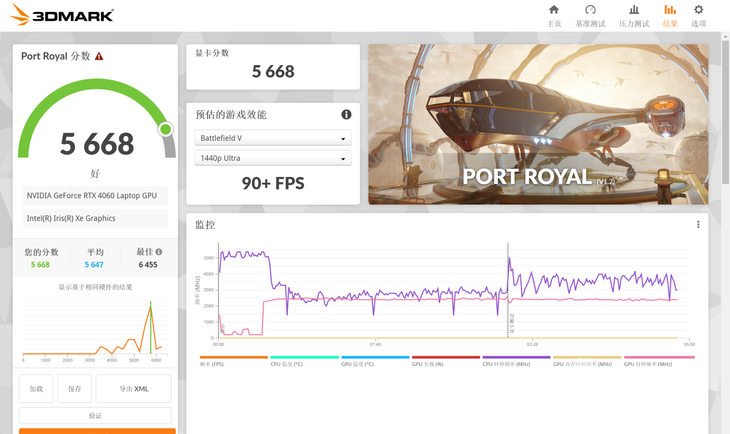
Task: Click the NVIDIA GeForce RTX 4060 Laptop GPU entry
Action: click(95, 196)
